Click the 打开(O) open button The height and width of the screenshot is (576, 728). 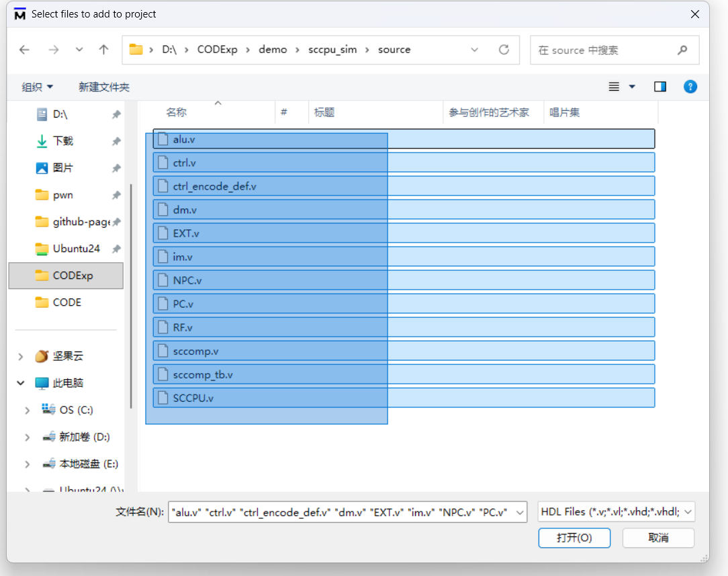pos(574,538)
